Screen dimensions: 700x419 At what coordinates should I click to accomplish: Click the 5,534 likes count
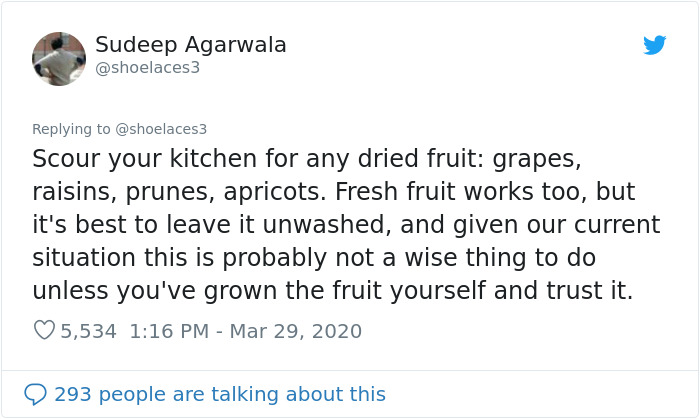pyautogui.click(x=90, y=331)
